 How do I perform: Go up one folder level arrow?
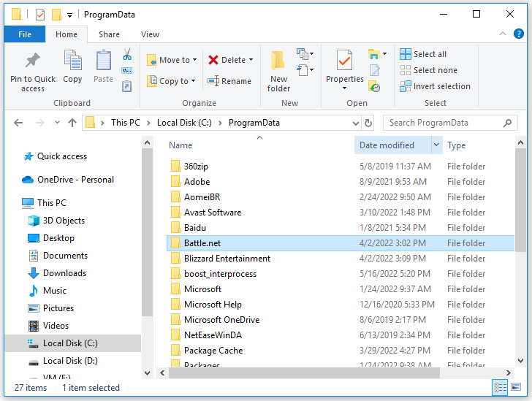tap(72, 123)
